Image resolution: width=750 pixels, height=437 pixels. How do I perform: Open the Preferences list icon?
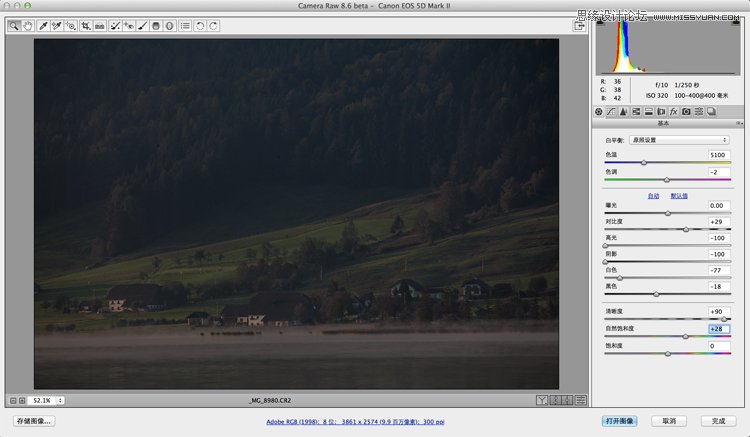185,26
